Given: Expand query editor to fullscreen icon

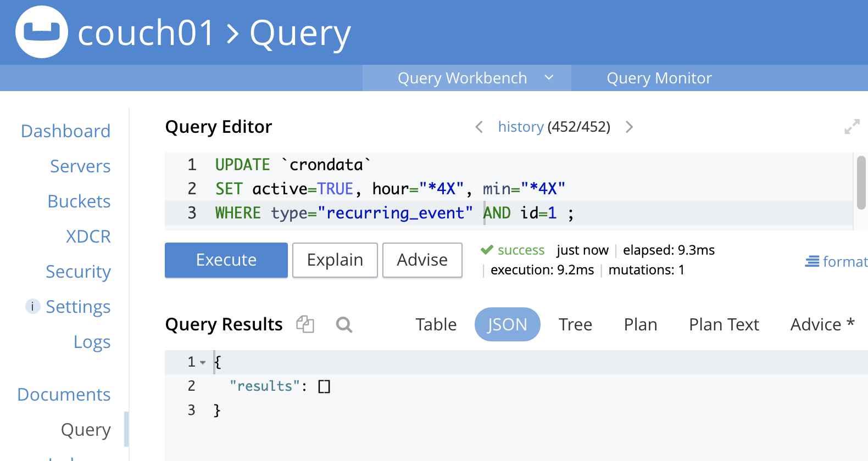Looking at the screenshot, I should 852,127.
